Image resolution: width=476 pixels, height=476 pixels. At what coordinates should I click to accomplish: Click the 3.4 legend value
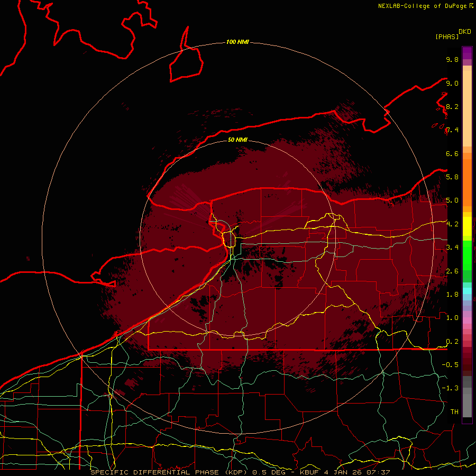[x=452, y=247]
